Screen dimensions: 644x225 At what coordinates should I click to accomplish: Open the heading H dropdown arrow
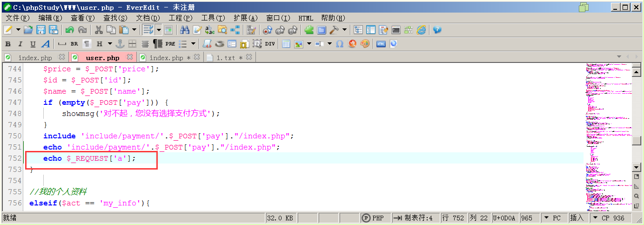tap(110, 44)
